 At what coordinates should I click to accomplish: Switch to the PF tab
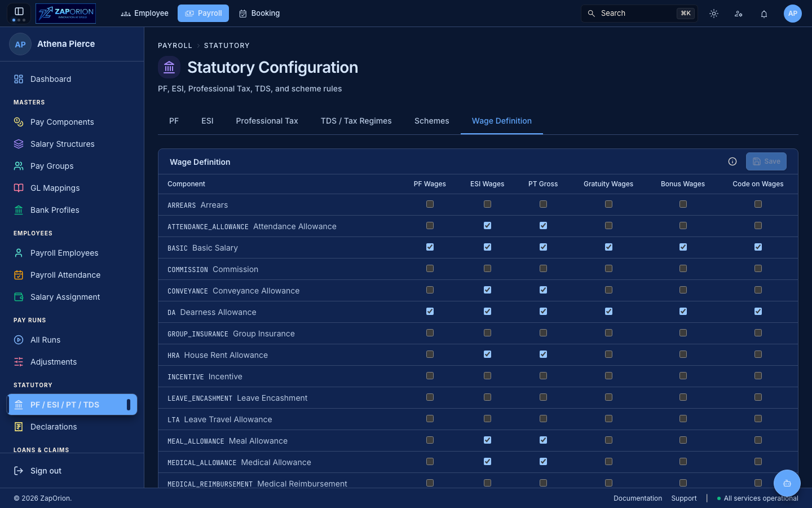[x=174, y=121]
